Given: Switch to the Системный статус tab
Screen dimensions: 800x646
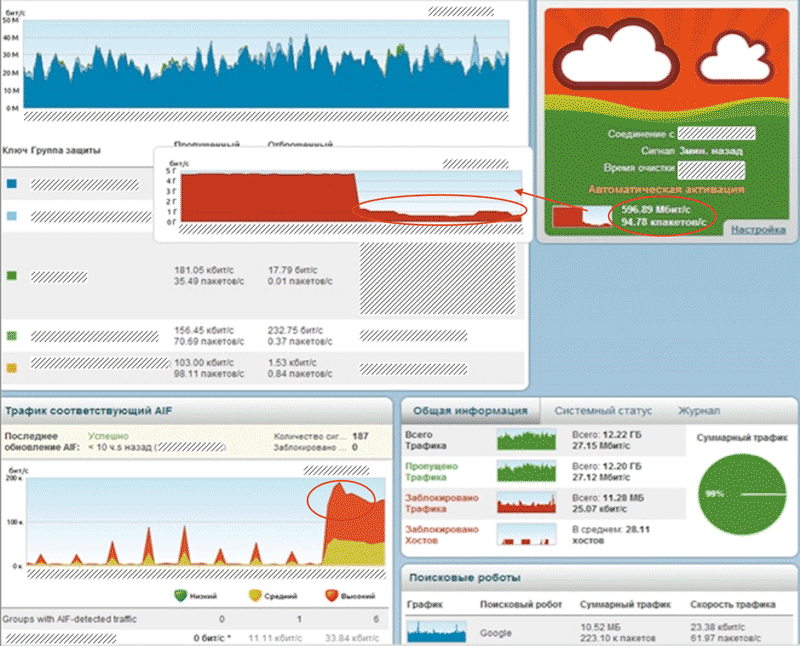Looking at the screenshot, I should pos(603,411).
